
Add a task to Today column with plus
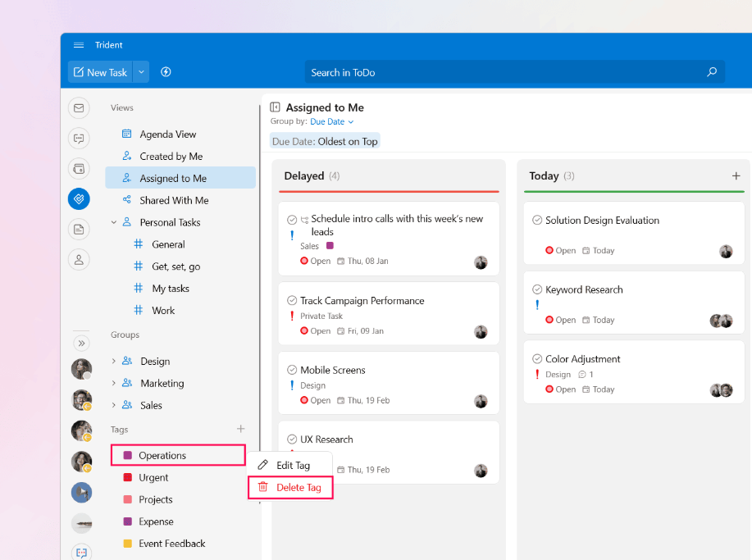point(736,176)
